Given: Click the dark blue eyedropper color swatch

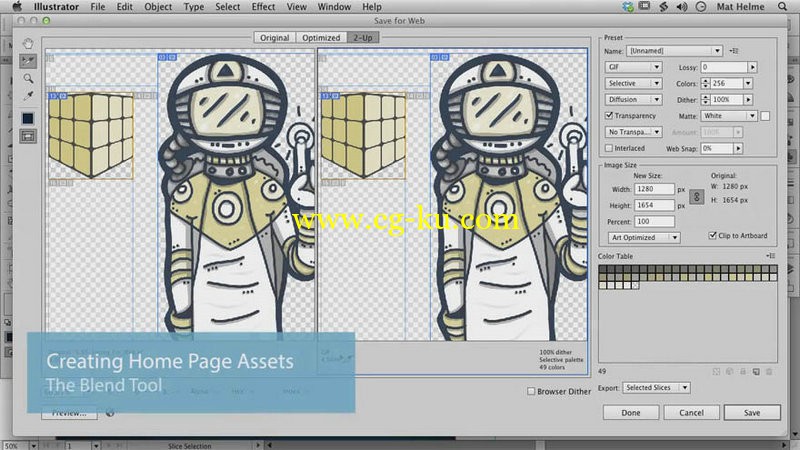Looking at the screenshot, I should 28,118.
